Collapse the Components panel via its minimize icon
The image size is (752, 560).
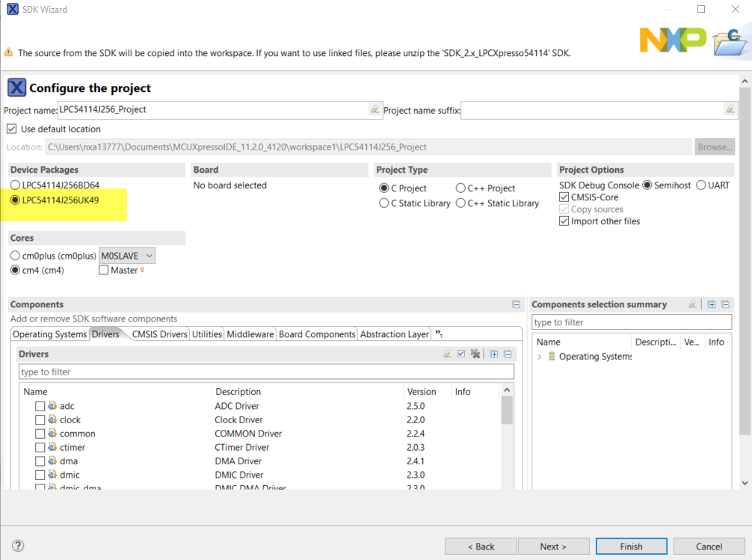516,304
